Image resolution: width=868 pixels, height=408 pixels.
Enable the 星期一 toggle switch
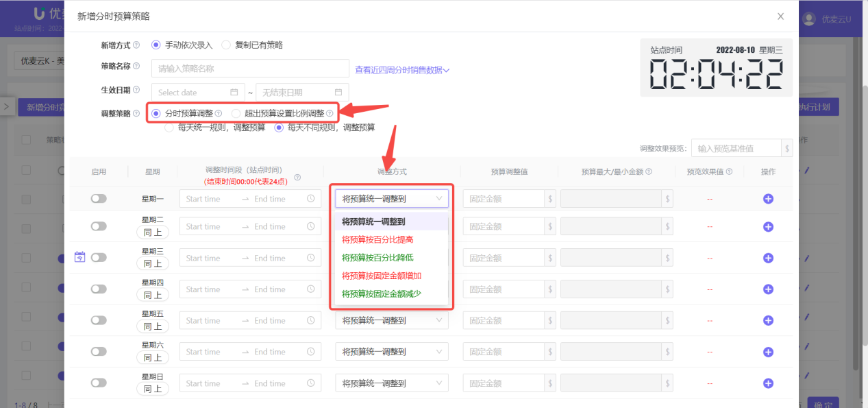pos(99,199)
